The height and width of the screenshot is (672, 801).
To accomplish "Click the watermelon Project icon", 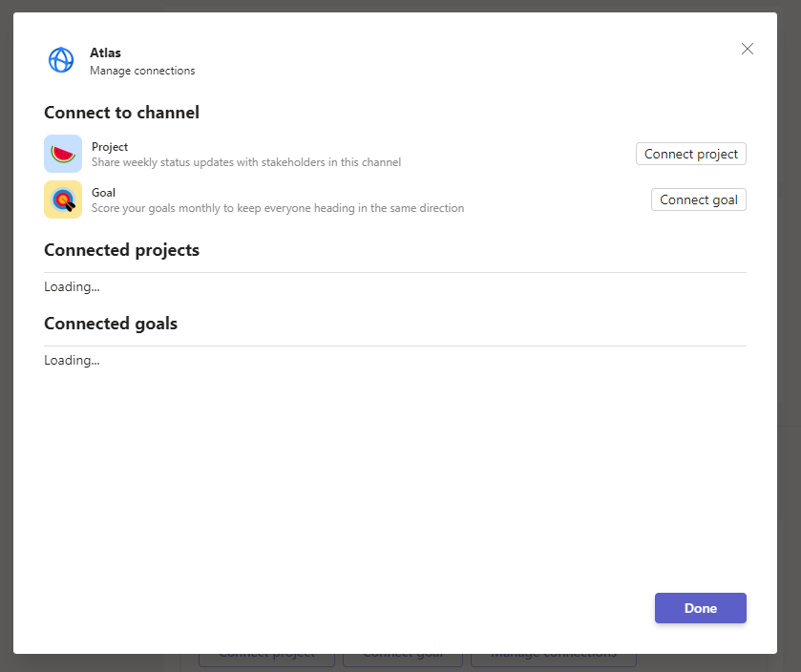I will pos(63,154).
